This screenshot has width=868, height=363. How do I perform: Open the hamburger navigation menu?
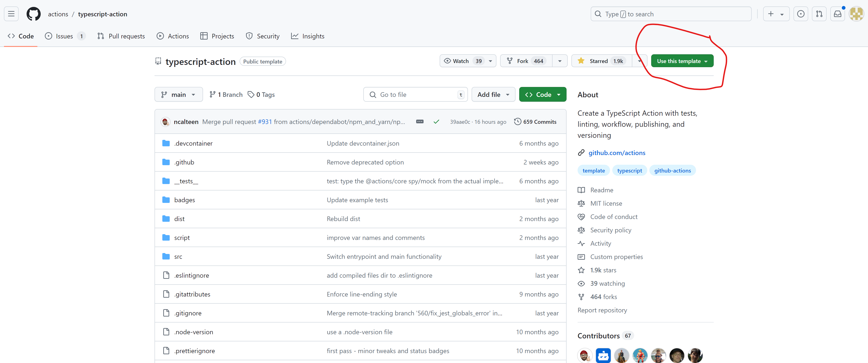point(11,14)
